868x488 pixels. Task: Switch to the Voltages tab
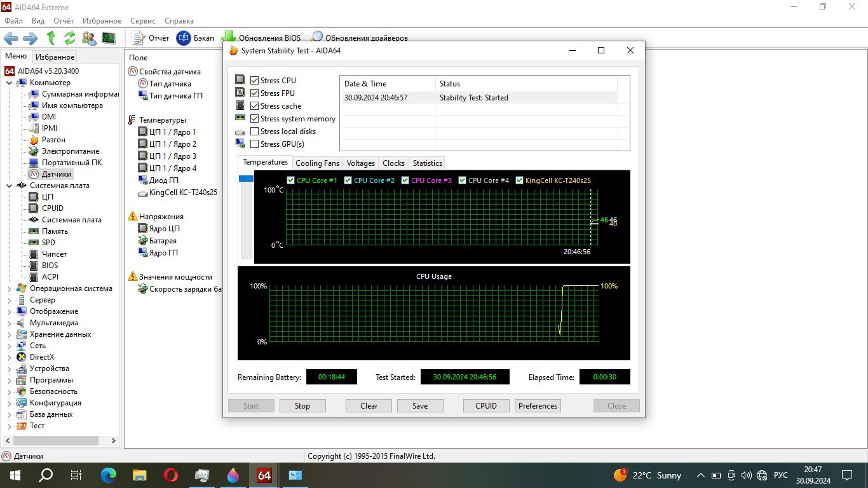361,163
